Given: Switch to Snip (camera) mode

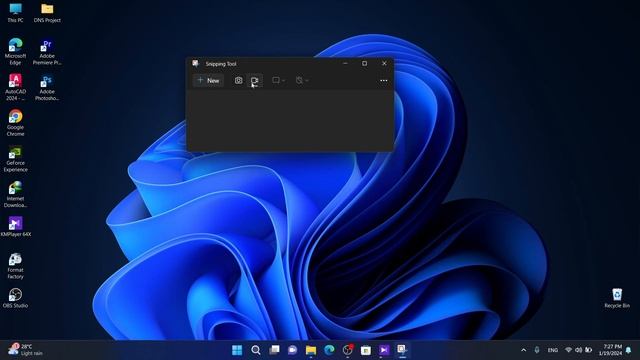Looking at the screenshot, I should [238, 80].
